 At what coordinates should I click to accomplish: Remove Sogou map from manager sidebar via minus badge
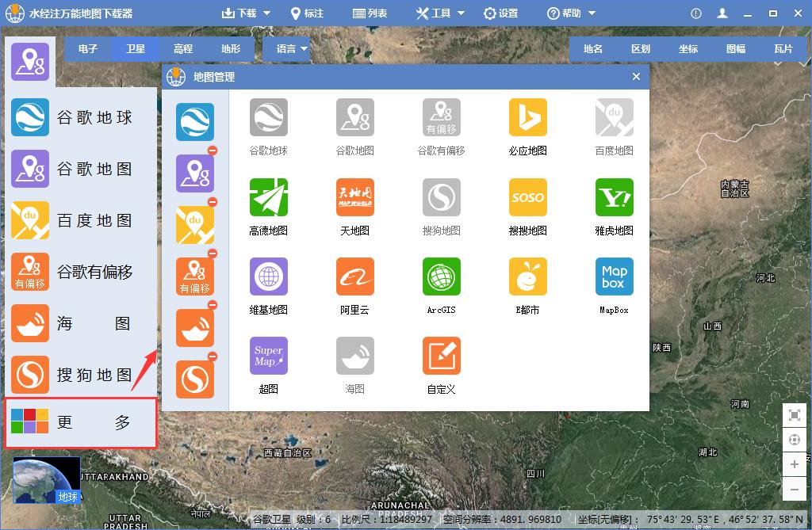[x=213, y=356]
